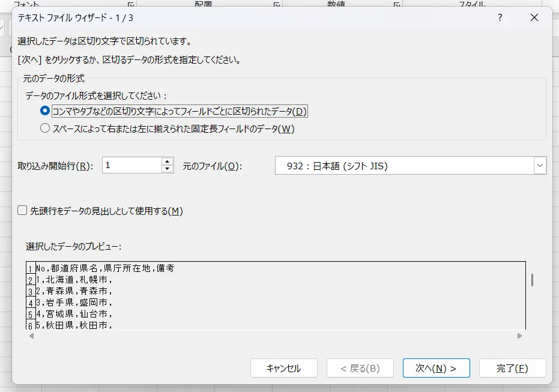
Task: Open the 元のファイル encoding dropdown arrow
Action: point(540,166)
